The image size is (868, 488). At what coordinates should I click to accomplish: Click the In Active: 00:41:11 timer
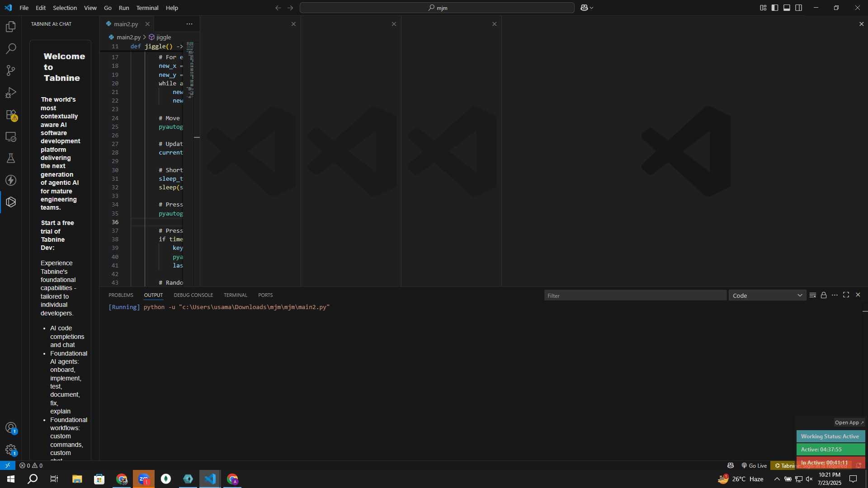830,463
